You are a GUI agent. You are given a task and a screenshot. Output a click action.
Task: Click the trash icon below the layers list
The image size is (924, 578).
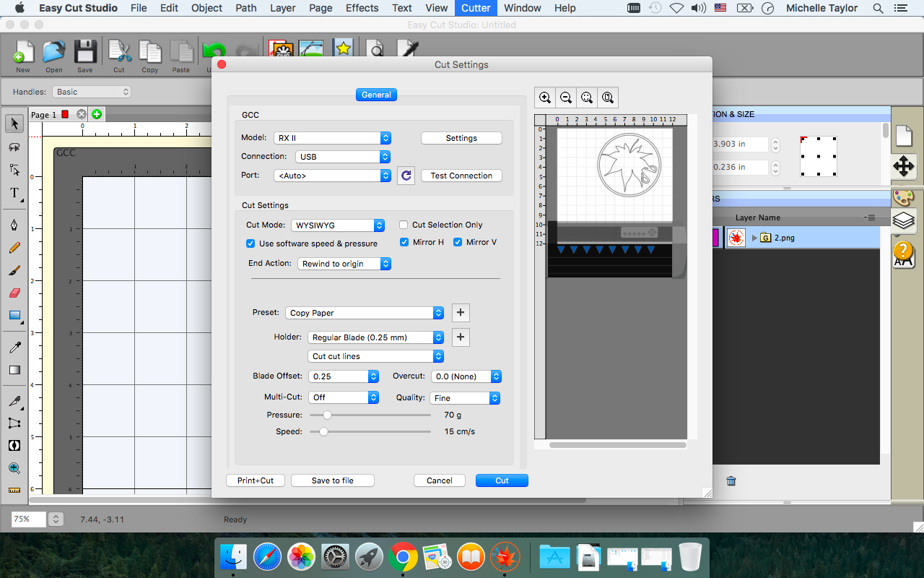point(731,480)
